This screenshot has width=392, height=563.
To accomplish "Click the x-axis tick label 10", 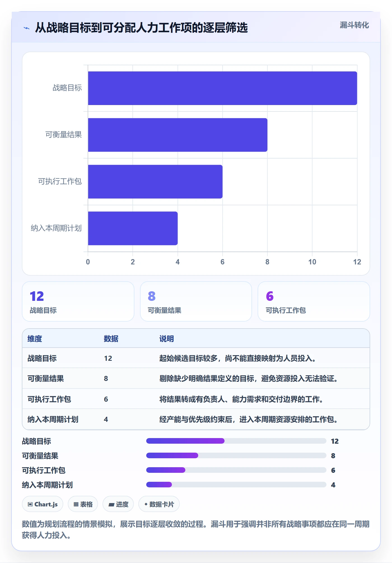I will [312, 262].
